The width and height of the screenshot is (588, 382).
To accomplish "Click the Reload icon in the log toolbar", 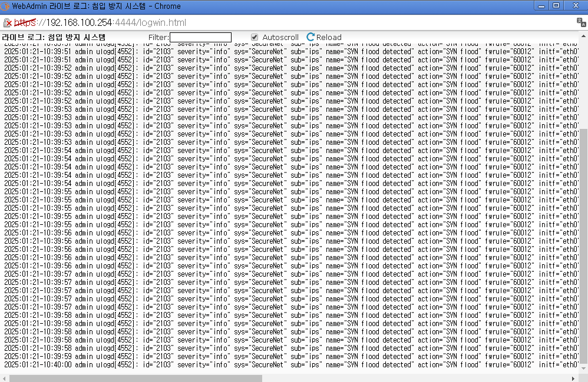I will (310, 37).
